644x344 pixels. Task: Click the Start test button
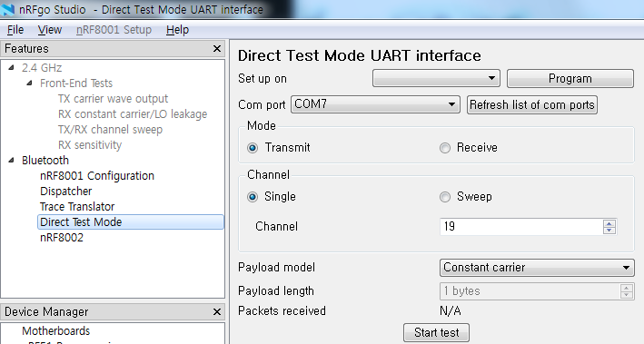tap(436, 332)
